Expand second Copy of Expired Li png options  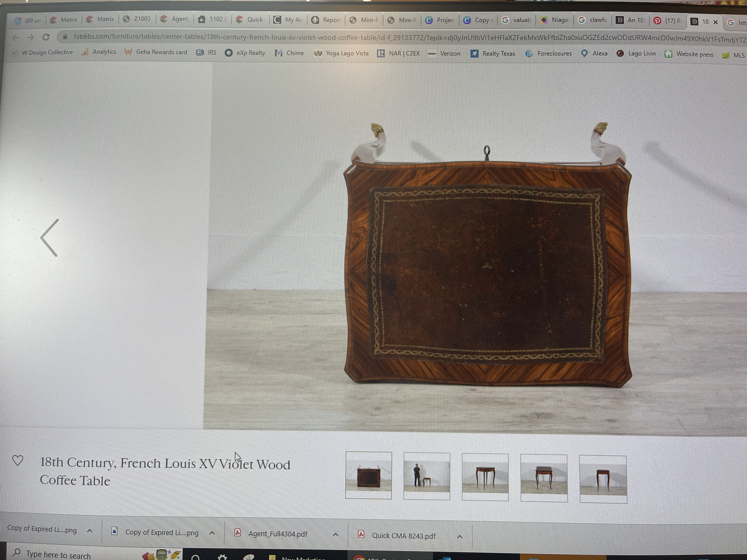(x=212, y=533)
